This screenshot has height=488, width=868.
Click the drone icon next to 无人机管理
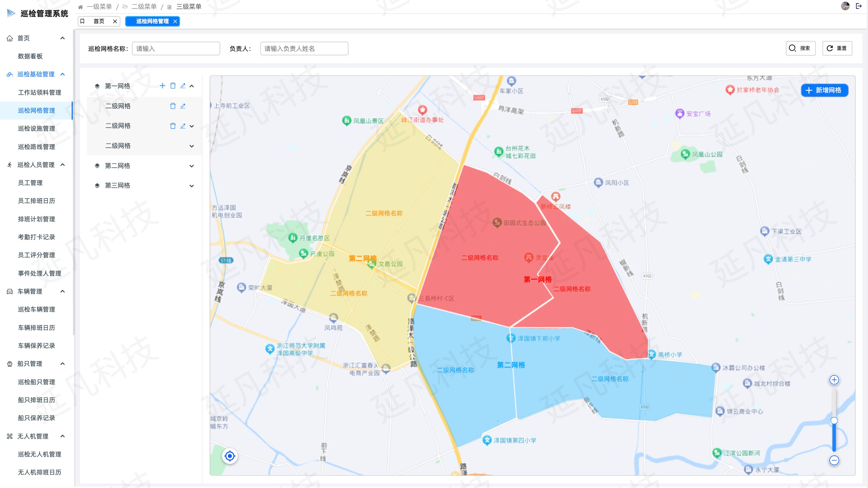click(9, 436)
